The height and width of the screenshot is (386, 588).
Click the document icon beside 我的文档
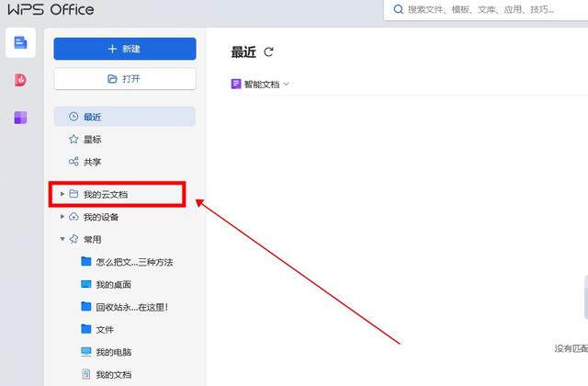click(x=86, y=374)
